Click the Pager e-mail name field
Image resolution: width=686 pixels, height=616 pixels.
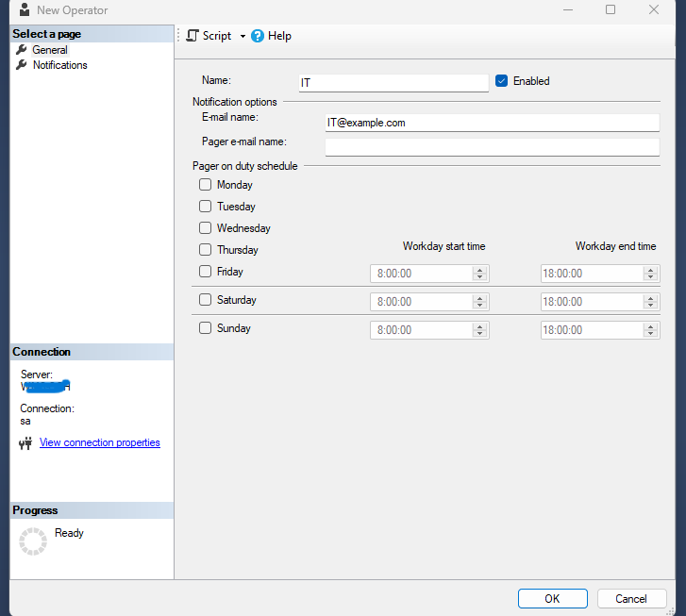(492, 147)
